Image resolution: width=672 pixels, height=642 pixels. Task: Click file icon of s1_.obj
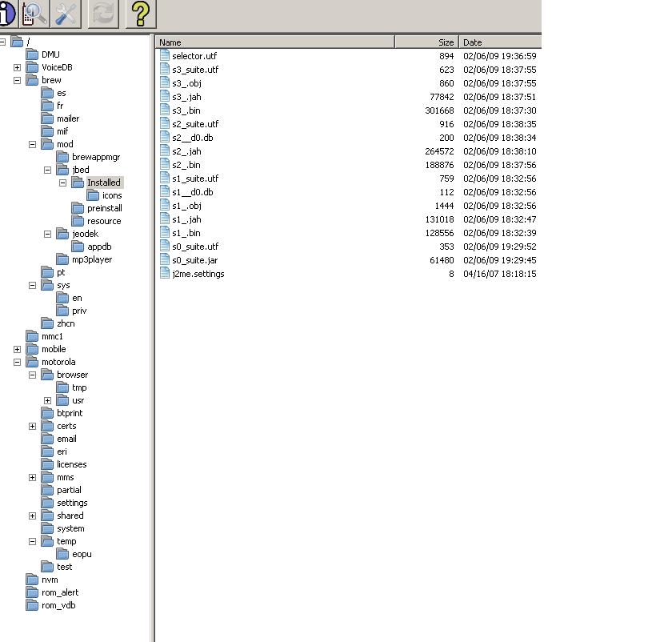pyautogui.click(x=165, y=206)
